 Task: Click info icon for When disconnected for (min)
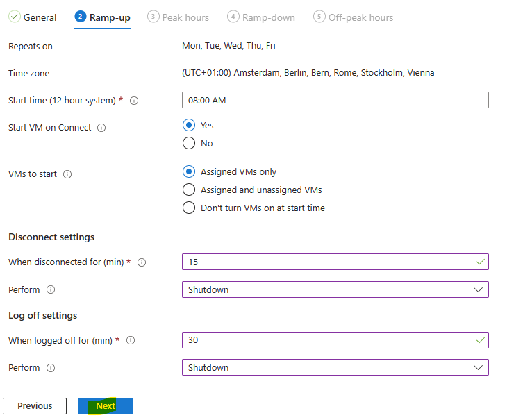[142, 262]
